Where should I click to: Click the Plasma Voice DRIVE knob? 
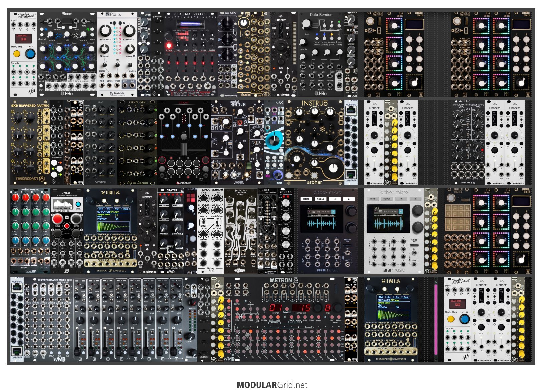194,35
